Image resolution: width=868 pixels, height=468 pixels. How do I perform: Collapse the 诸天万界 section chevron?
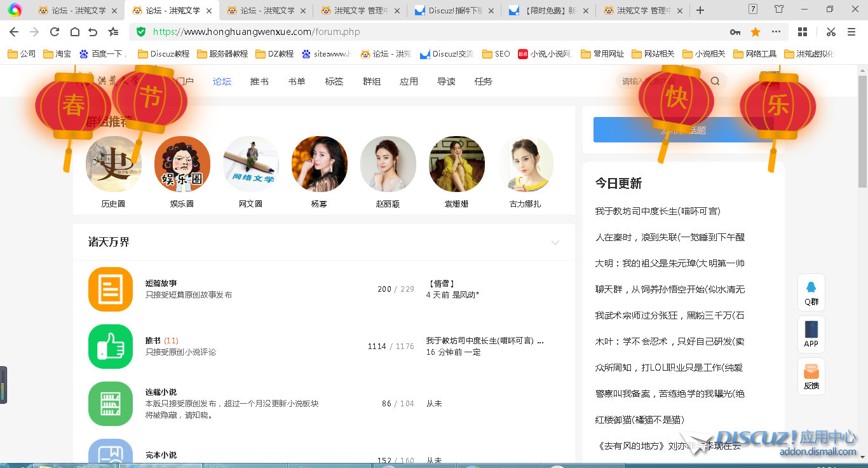pyautogui.click(x=555, y=243)
